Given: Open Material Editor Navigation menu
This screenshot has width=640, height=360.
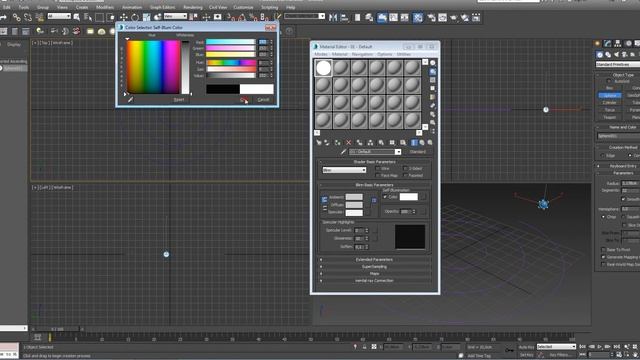Looking at the screenshot, I should 362,54.
